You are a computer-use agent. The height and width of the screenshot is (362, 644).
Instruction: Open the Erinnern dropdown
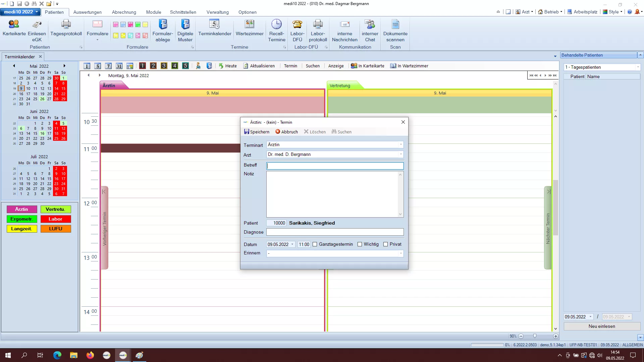click(401, 253)
